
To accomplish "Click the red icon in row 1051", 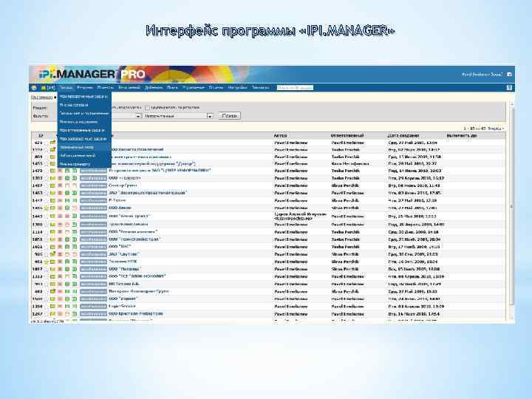I will [x=60, y=239].
